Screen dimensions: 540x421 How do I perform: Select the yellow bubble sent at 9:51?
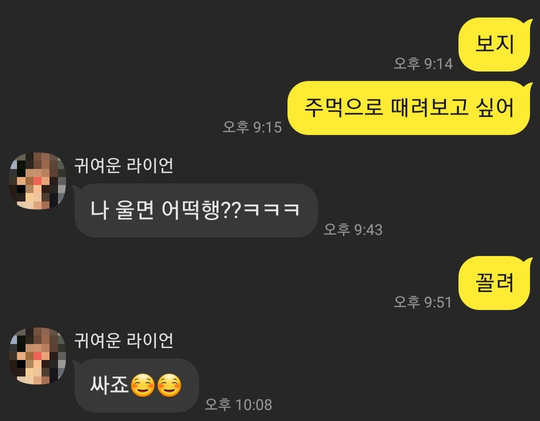(495, 283)
